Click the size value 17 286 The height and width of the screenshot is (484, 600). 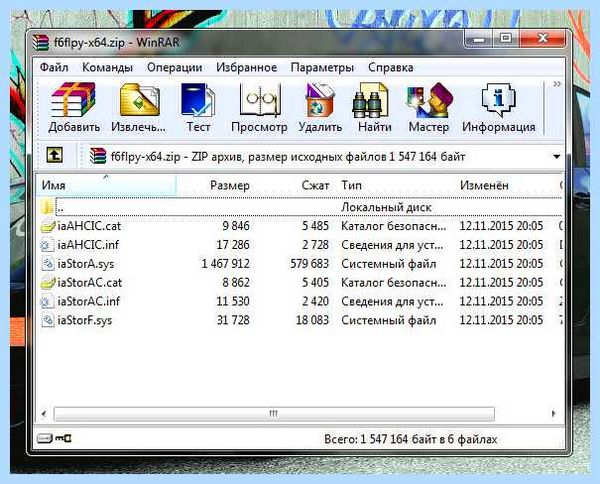(233, 245)
